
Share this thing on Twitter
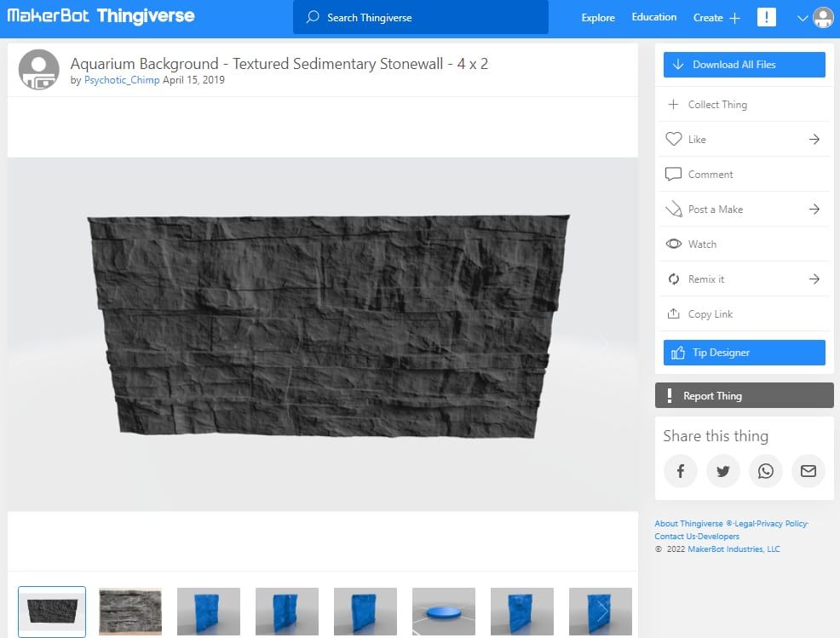722,470
